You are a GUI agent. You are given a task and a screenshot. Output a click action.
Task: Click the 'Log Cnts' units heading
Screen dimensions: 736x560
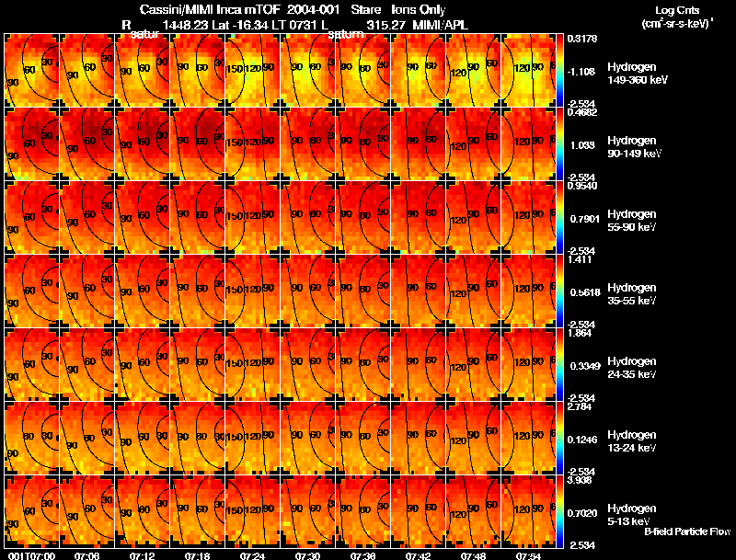tap(676, 10)
